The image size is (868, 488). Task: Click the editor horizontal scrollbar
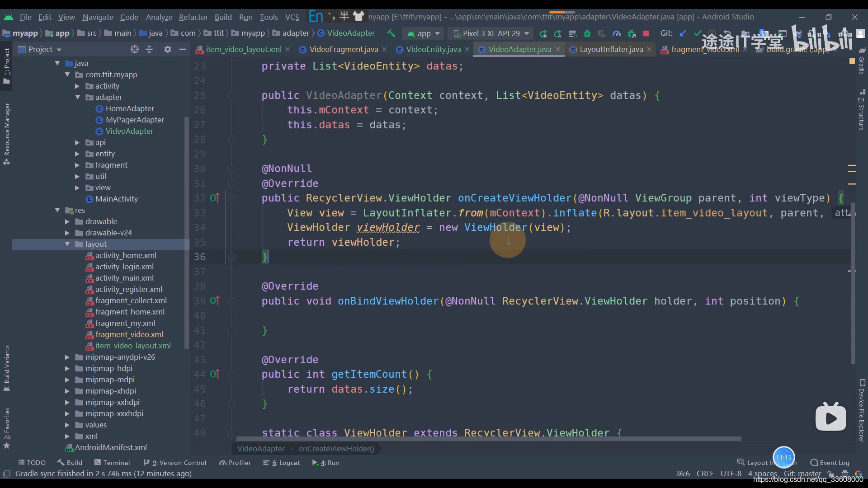(489, 439)
